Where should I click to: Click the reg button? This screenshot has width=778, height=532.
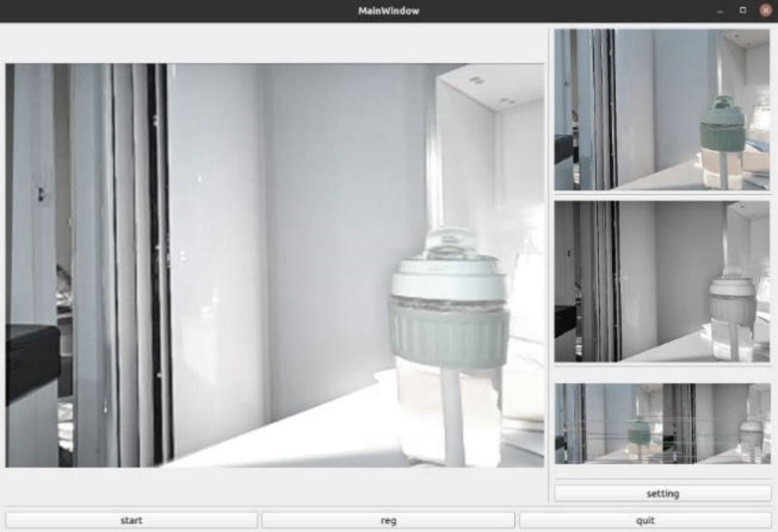pyautogui.click(x=388, y=520)
